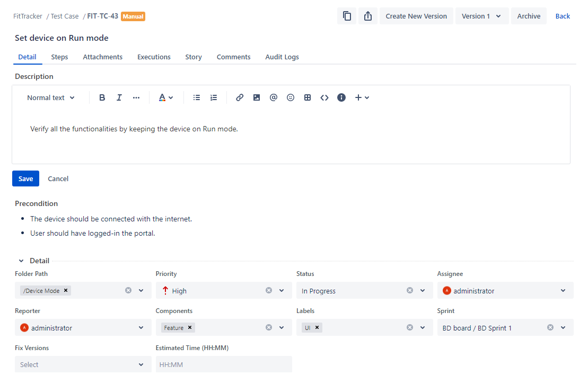Insert a code block in the editor
This screenshot has width=588, height=375.
[x=324, y=97]
